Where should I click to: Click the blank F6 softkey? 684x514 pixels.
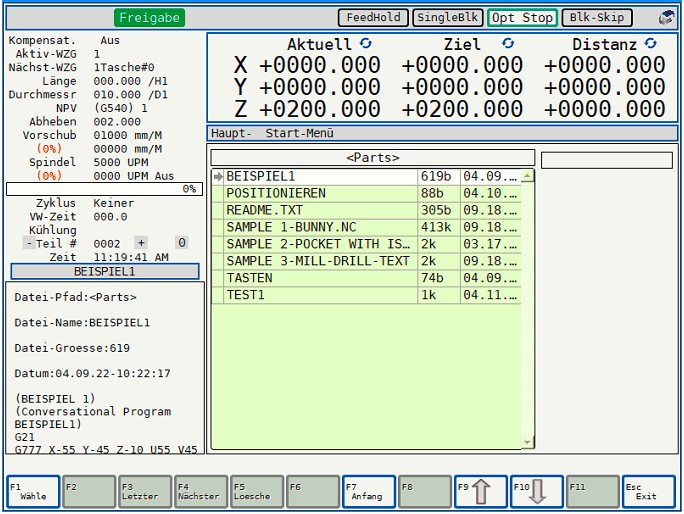(313, 491)
